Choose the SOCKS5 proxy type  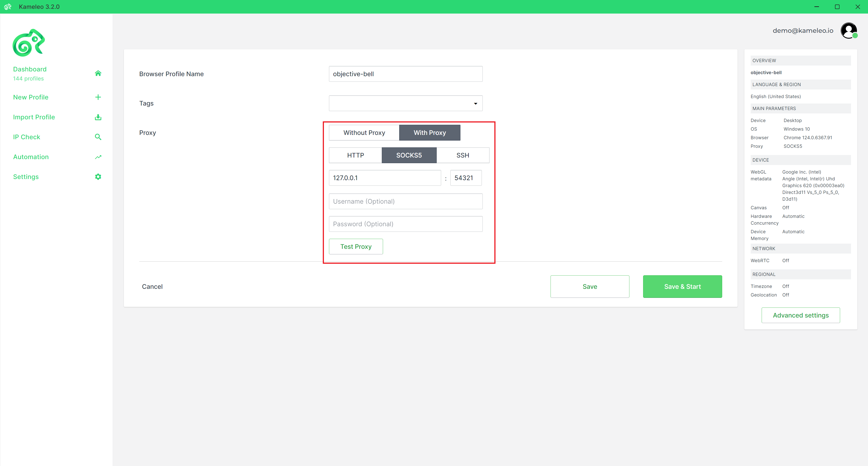pos(409,155)
